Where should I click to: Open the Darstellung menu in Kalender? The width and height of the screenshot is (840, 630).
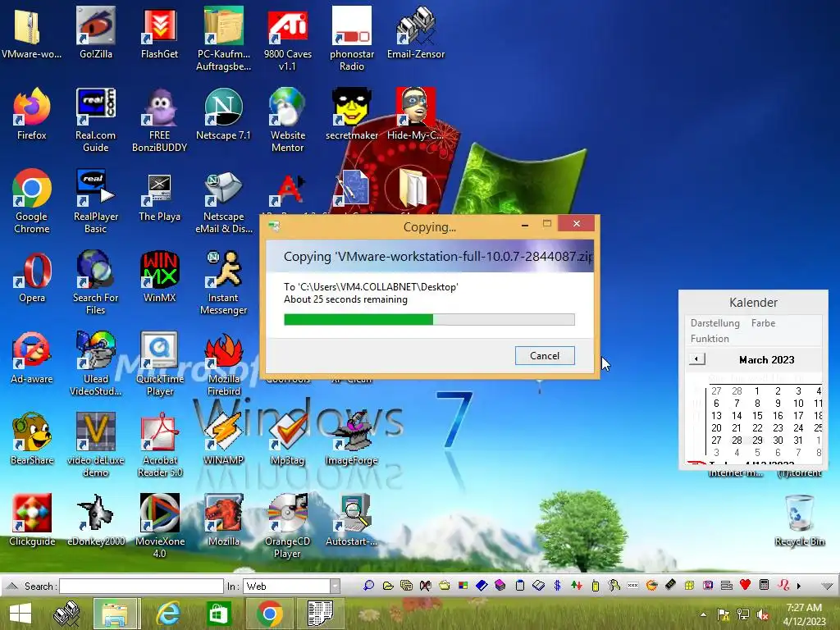pyautogui.click(x=714, y=323)
